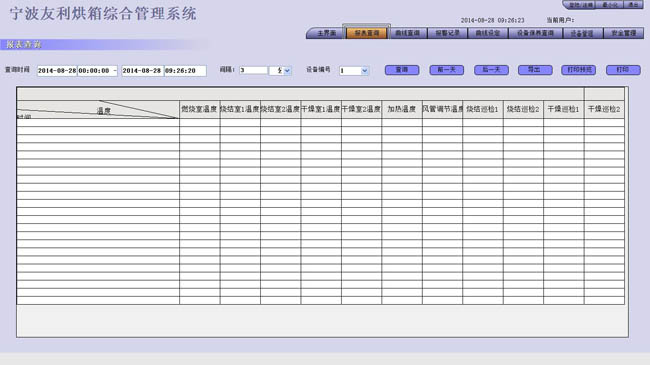Click the 登陆/注销 button at top right
This screenshot has width=650, height=365.
point(580,5)
